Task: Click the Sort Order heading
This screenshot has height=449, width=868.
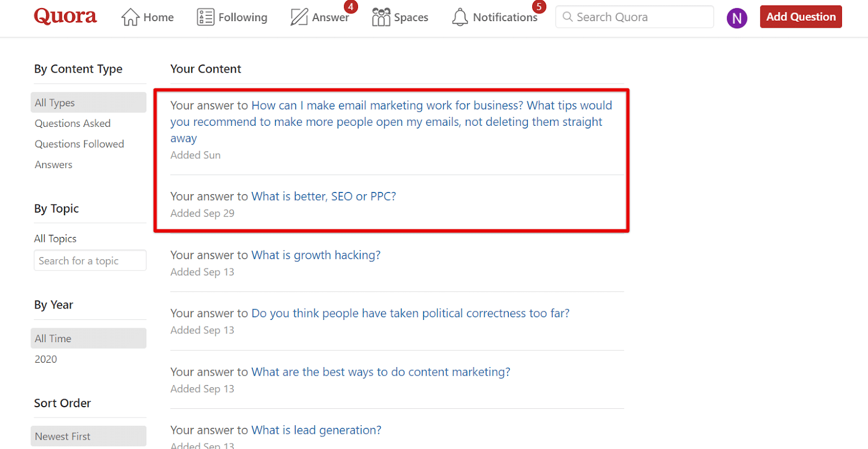Action: tap(62, 403)
